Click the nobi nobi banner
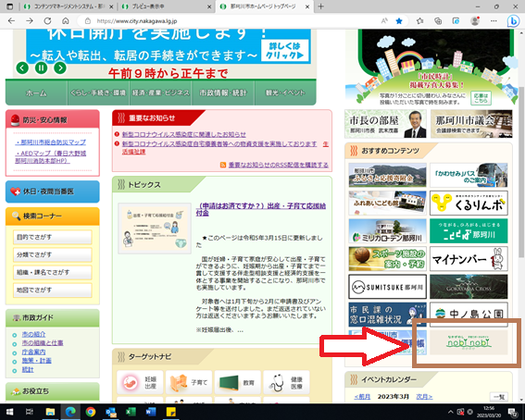525x420 pixels. coord(469,342)
